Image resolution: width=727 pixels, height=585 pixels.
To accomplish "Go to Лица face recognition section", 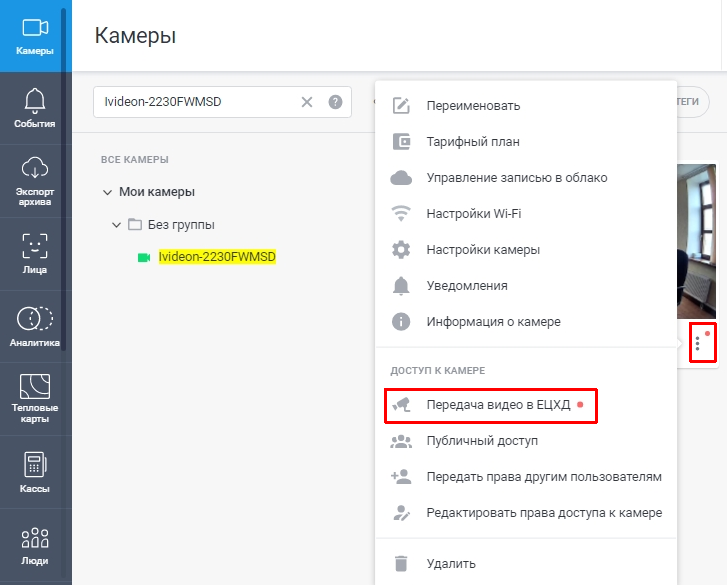I will point(34,254).
